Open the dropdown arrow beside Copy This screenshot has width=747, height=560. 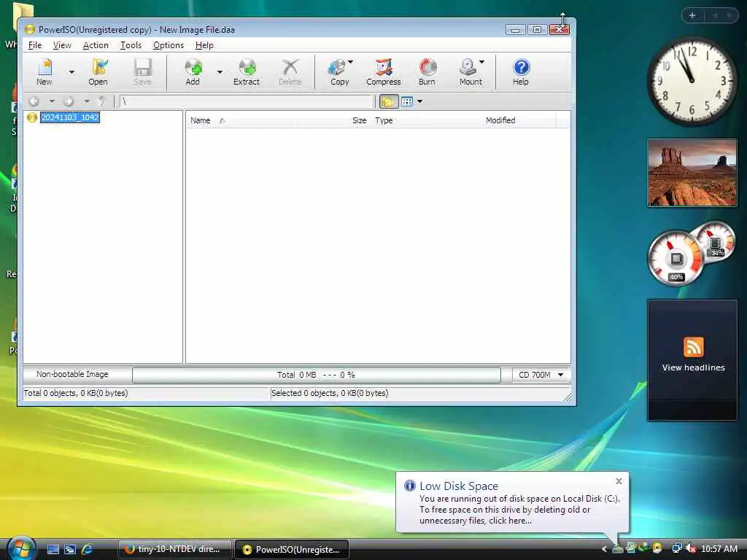351,62
